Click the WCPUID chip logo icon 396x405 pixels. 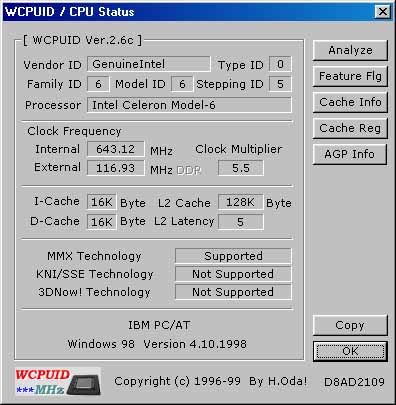(57, 382)
